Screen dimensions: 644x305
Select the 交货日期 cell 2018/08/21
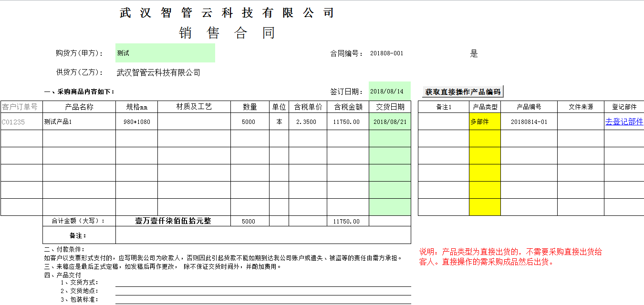[x=390, y=122]
